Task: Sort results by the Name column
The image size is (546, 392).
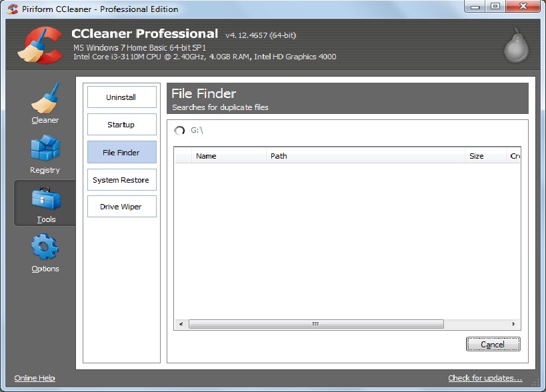Action: point(229,155)
